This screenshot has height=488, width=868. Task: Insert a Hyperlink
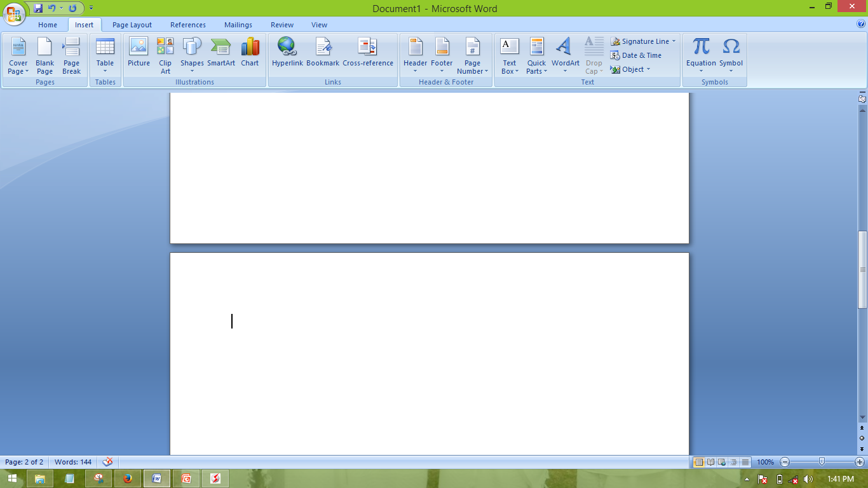287,52
